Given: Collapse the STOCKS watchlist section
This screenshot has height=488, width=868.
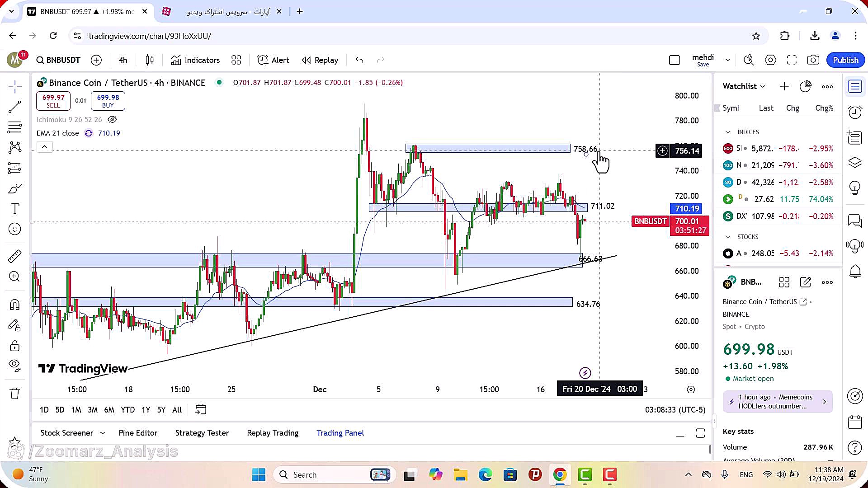Looking at the screenshot, I should (728, 237).
